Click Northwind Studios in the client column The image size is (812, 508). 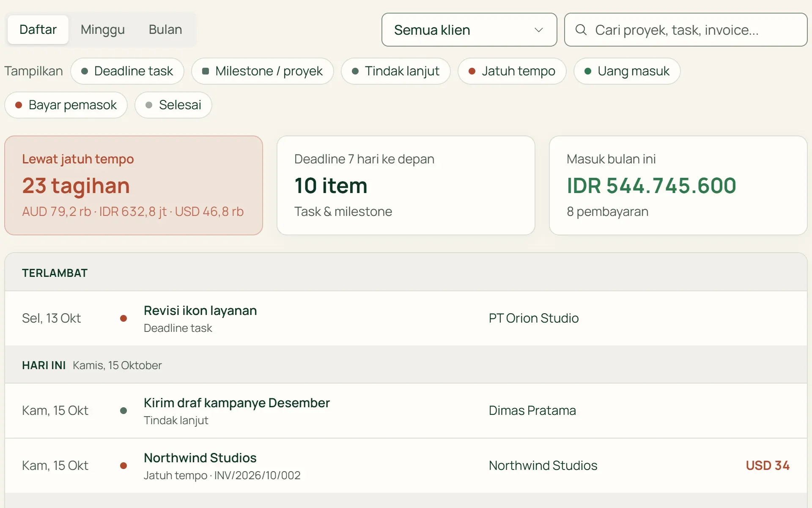(x=543, y=466)
